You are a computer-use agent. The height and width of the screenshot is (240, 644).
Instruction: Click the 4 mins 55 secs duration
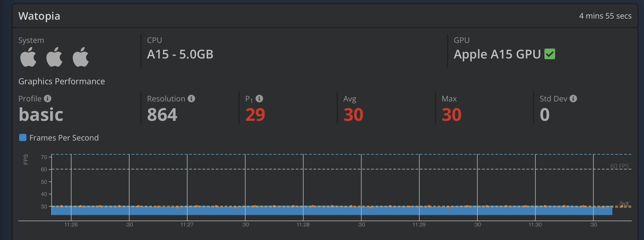(605, 16)
